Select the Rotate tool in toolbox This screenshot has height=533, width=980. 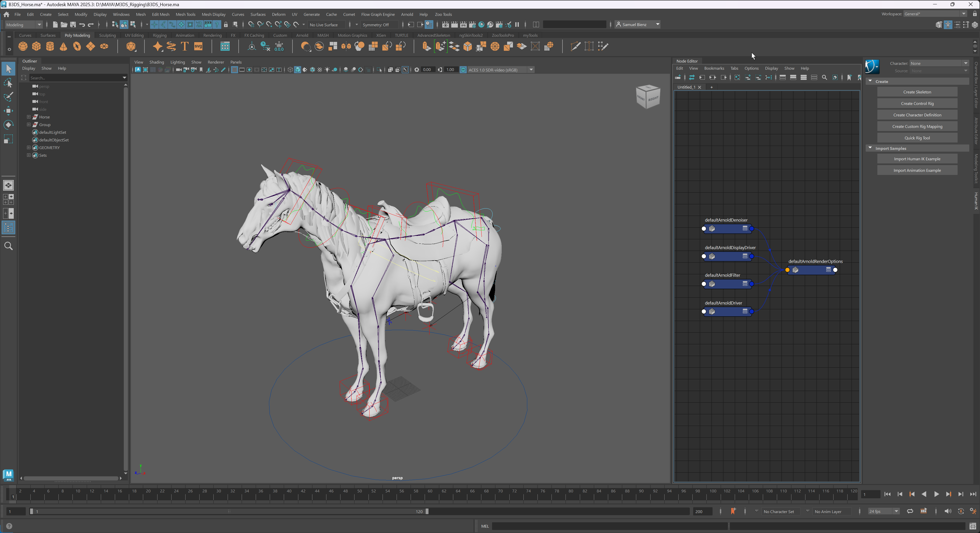8,125
